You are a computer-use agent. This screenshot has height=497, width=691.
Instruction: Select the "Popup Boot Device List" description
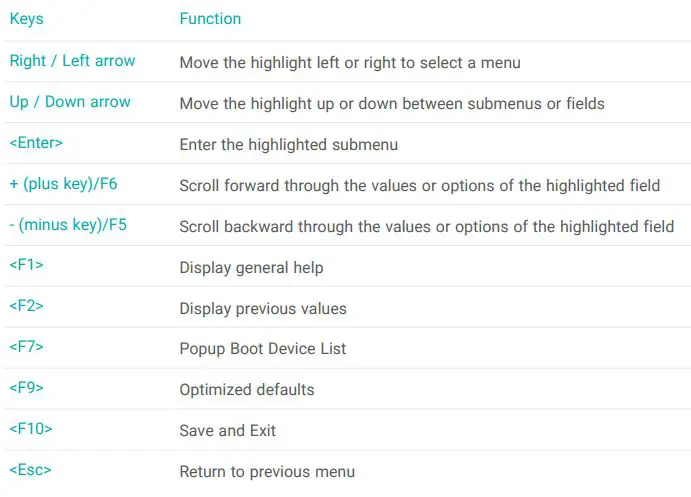(x=263, y=350)
